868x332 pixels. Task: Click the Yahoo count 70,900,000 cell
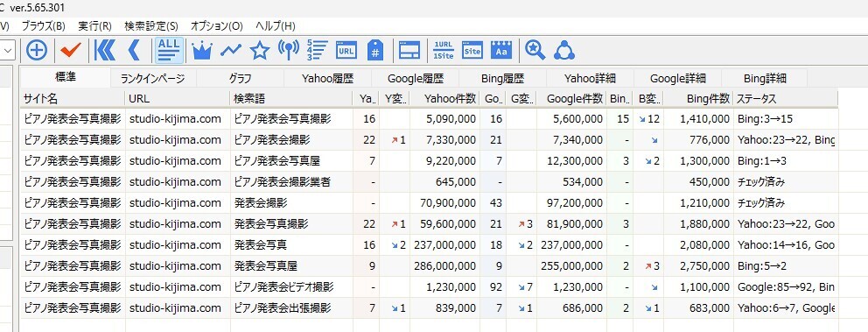coord(444,203)
